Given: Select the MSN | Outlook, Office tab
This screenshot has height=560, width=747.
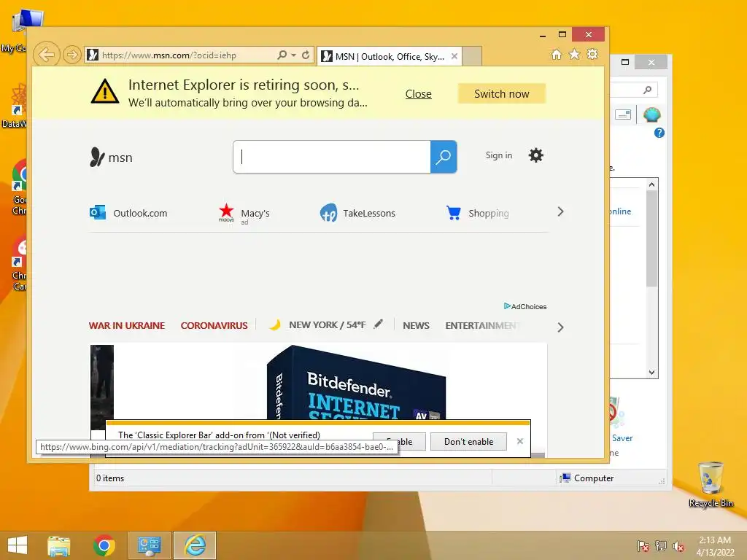Looking at the screenshot, I should pos(390,56).
